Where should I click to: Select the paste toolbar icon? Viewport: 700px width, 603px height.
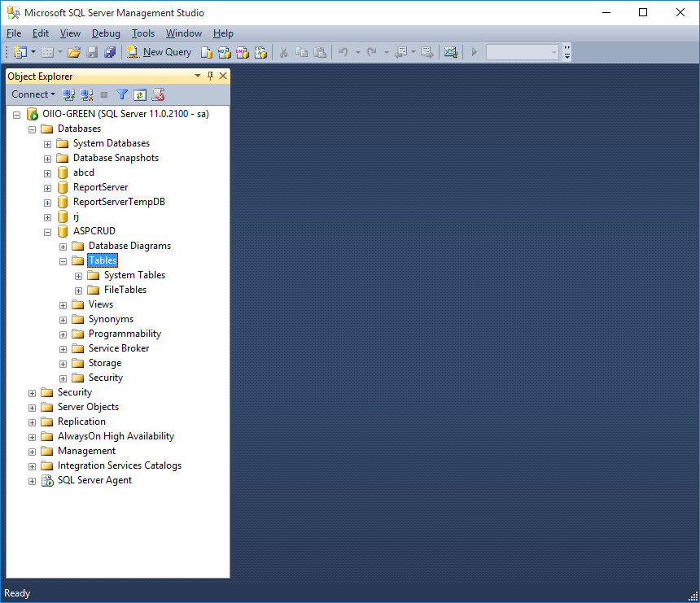coord(320,51)
